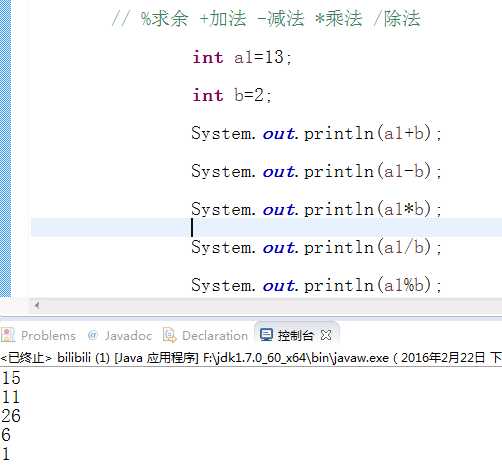Click the println(a1*b) statement
Image resolution: width=502 pixels, height=465 pixels.
(x=316, y=209)
